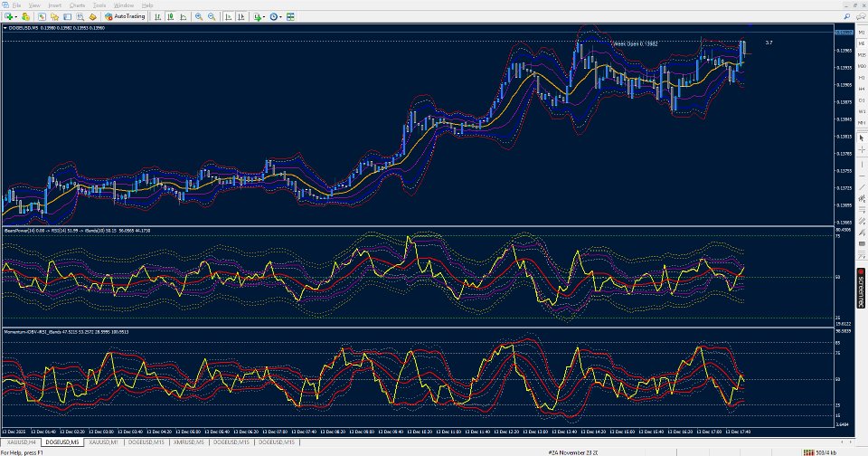Open the Charts menu
The image size is (868, 456).
[77, 5]
